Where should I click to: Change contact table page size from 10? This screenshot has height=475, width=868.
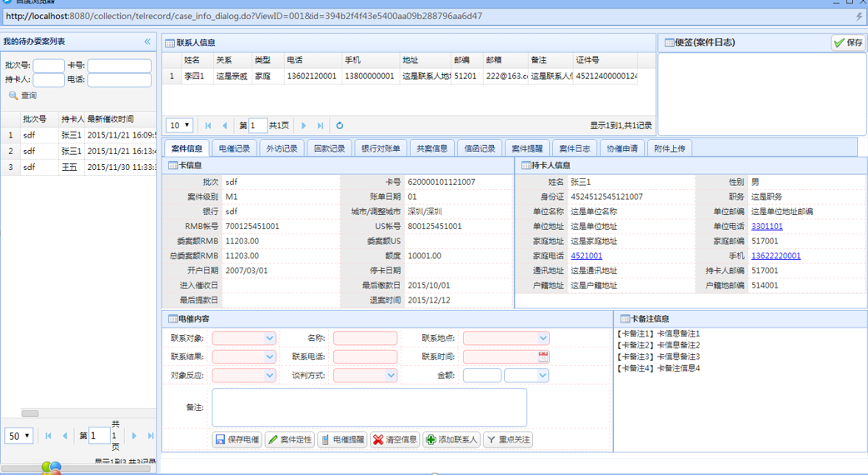179,126
